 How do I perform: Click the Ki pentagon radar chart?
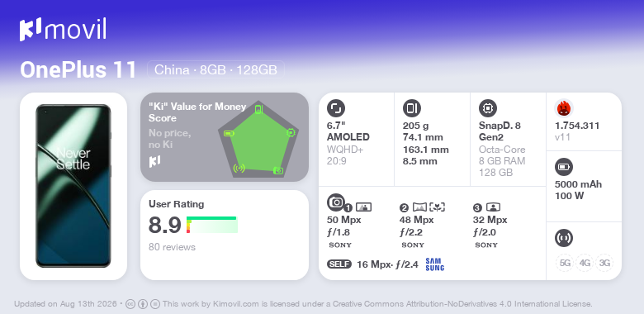click(x=258, y=140)
